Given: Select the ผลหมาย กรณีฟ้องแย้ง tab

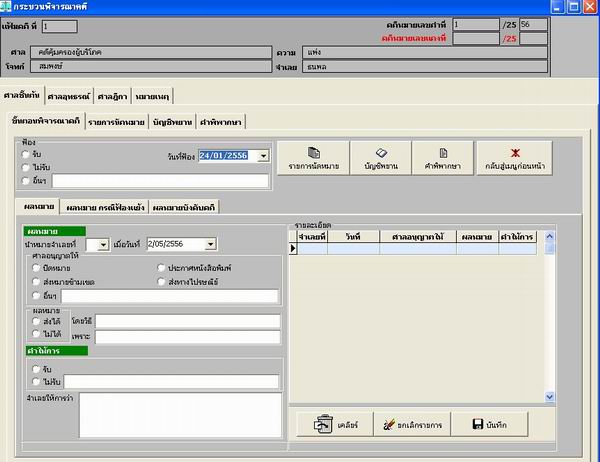Looking at the screenshot, I should coord(105,207).
